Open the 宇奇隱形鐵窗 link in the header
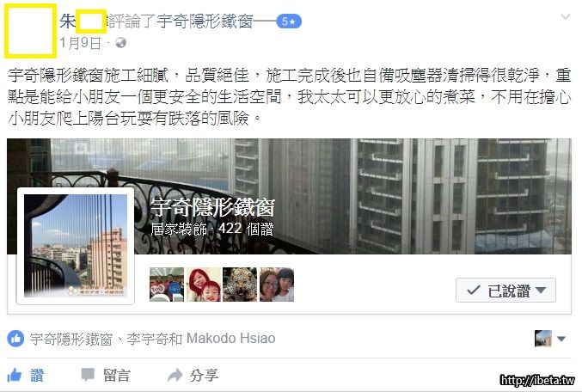The image size is (582, 392). pos(205,21)
